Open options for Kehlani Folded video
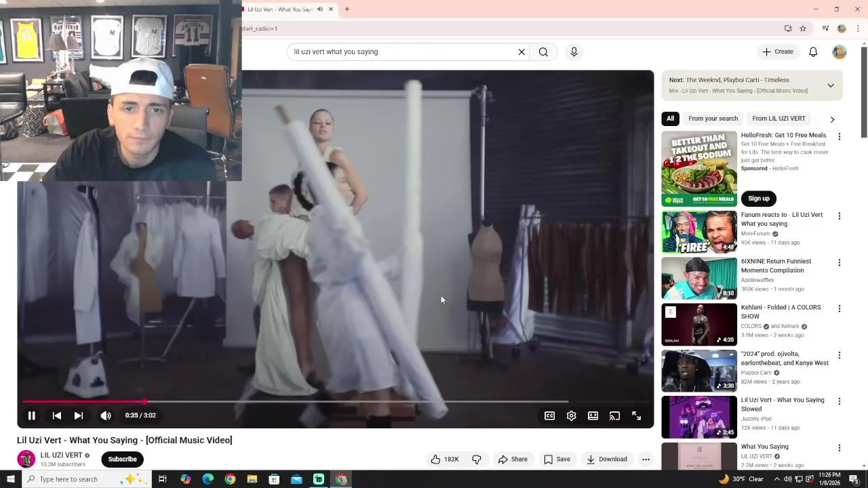This screenshot has height=488, width=868. point(840,308)
